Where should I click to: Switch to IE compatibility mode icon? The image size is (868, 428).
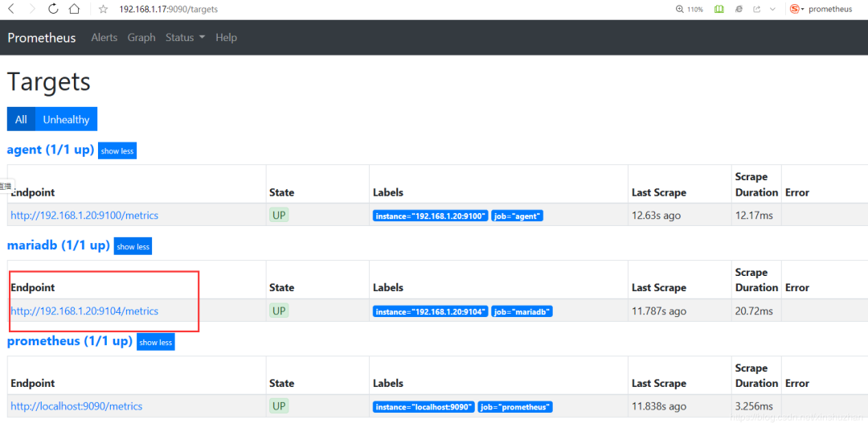tap(738, 9)
